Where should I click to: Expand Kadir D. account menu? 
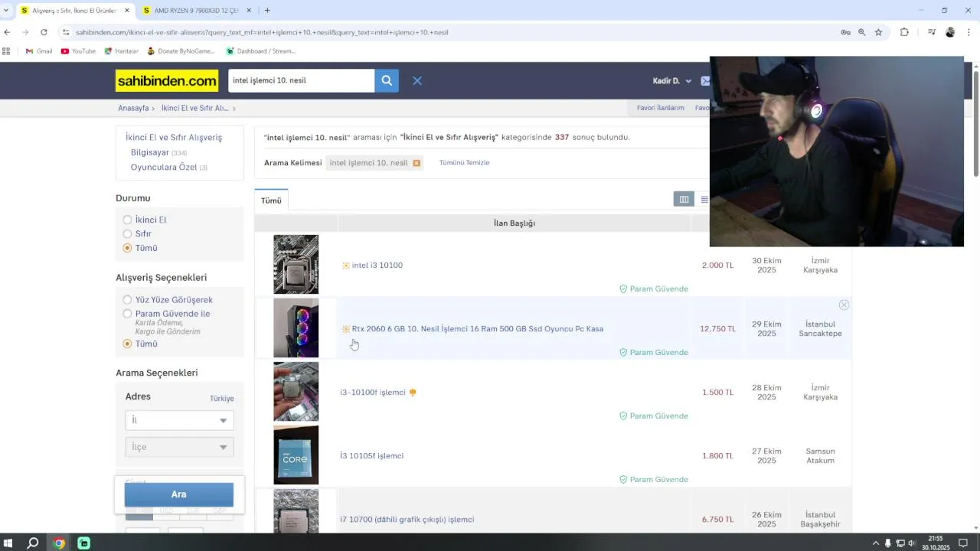click(x=671, y=80)
